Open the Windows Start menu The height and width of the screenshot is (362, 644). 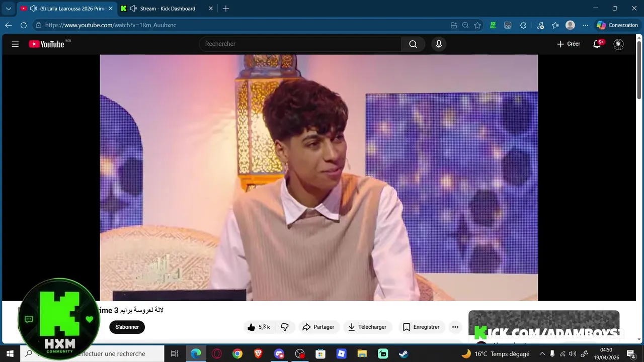coord(10,354)
